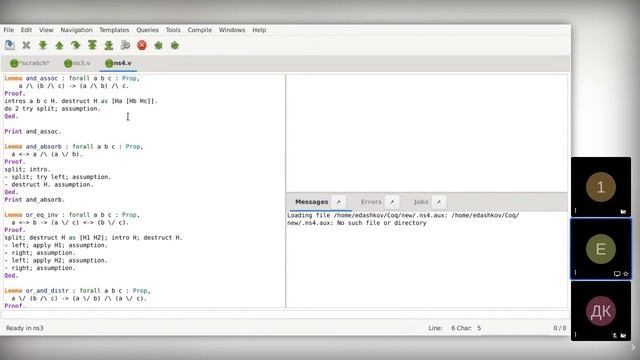
Task: Click 'Print and_assoc.' line in editor
Action: click(x=33, y=131)
